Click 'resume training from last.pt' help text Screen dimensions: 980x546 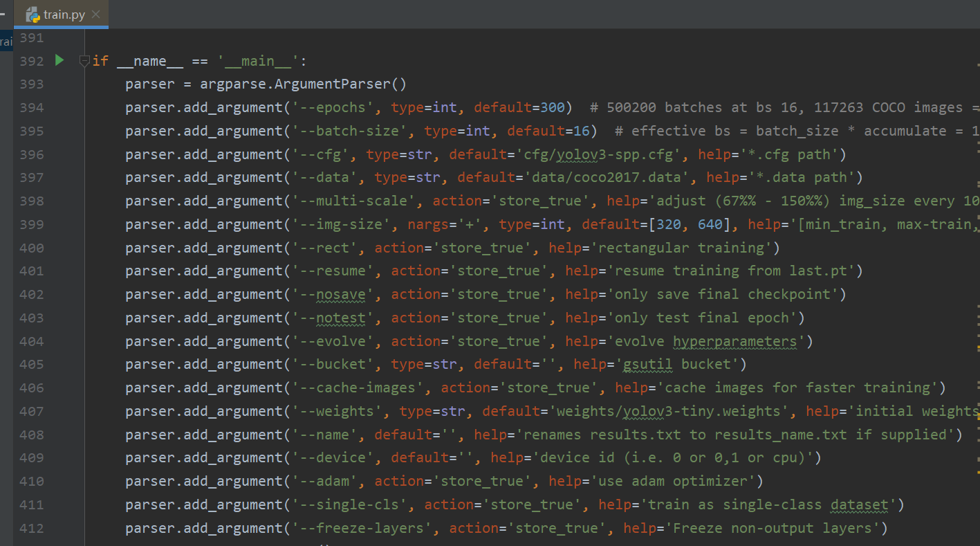coord(732,271)
